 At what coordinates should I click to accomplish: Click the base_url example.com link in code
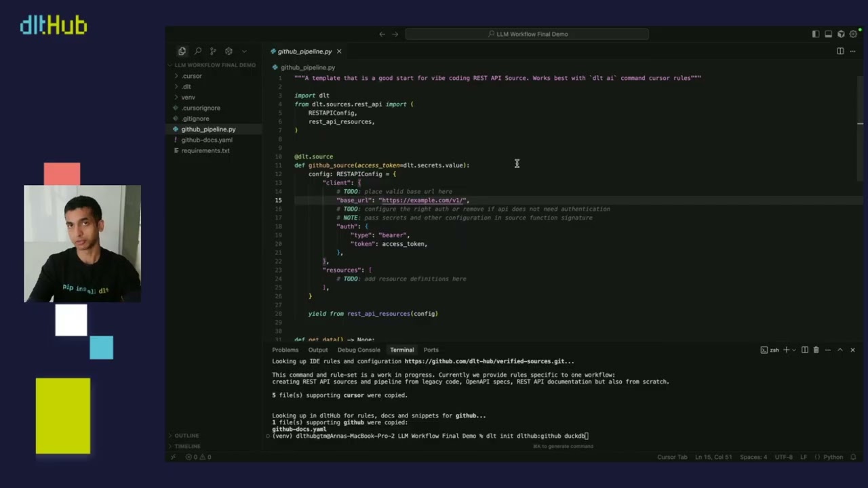tap(423, 201)
